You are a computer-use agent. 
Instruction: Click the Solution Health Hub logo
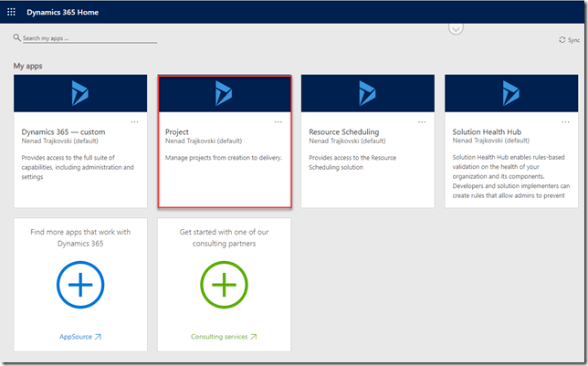(511, 92)
